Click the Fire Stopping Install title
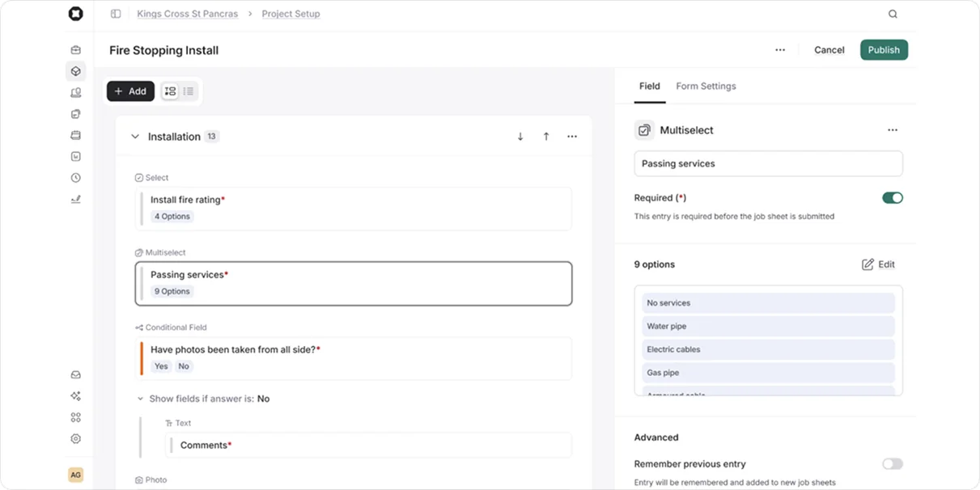This screenshot has height=490, width=980. tap(164, 50)
